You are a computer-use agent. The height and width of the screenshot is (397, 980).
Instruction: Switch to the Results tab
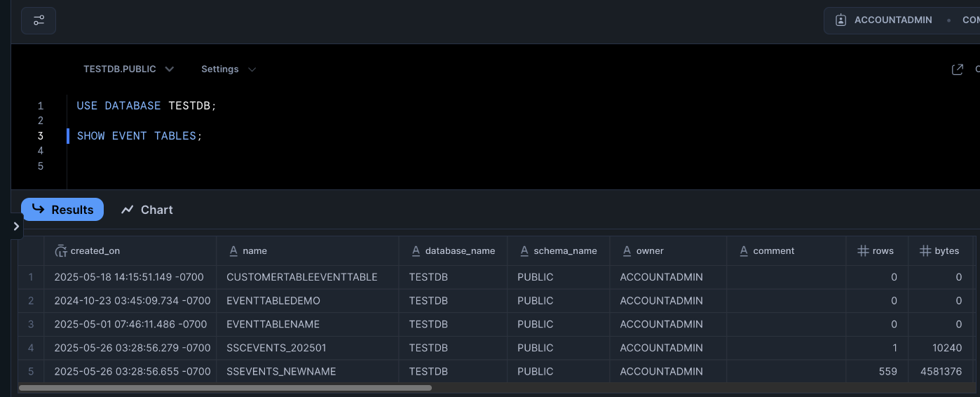click(x=62, y=210)
